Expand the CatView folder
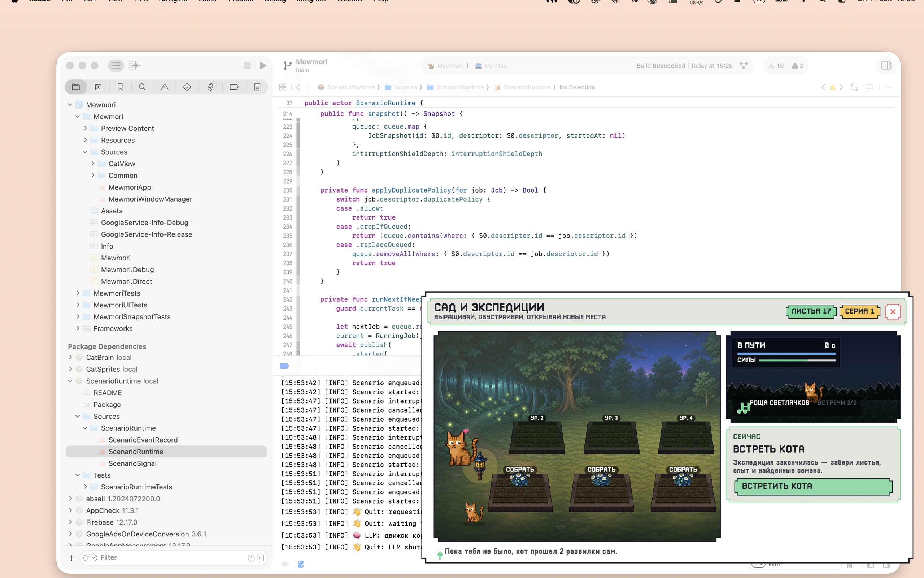Viewport: 924px width, 578px height. pos(92,164)
